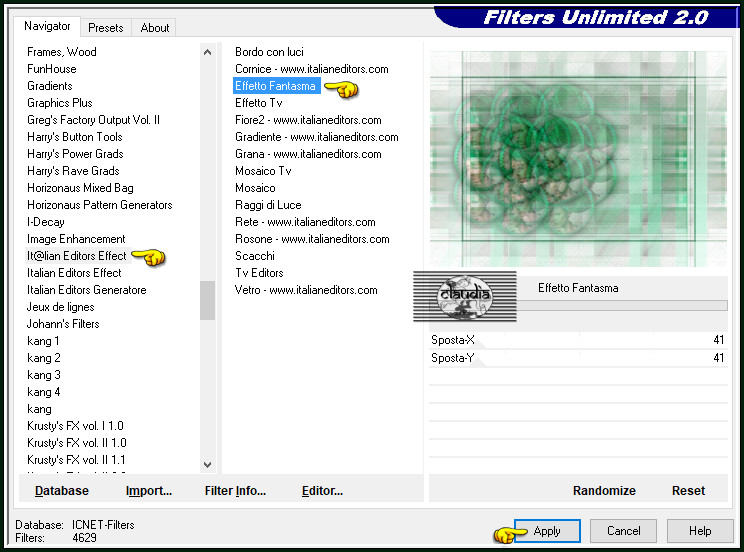744x552 pixels.
Task: Open the Help button
Action: click(x=700, y=531)
